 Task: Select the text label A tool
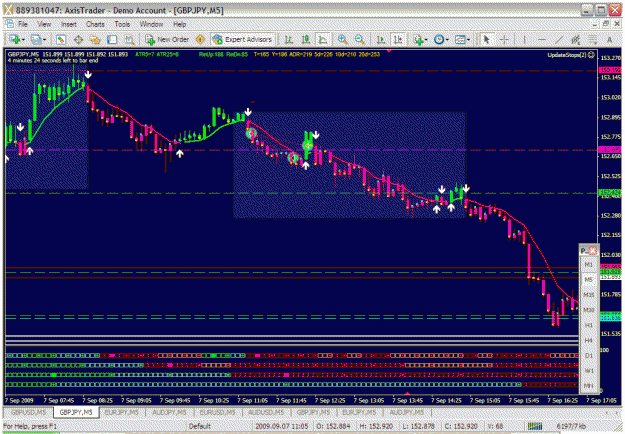[x=609, y=39]
